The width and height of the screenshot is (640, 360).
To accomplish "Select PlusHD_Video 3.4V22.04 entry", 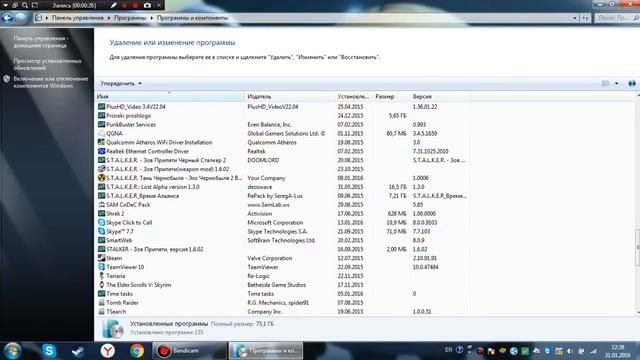I will tap(282, 107).
